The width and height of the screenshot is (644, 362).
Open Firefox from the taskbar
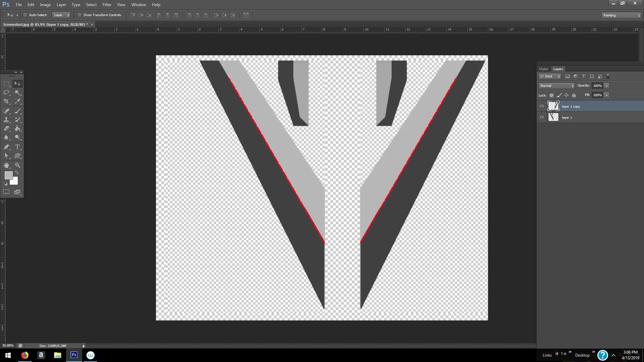point(25,355)
